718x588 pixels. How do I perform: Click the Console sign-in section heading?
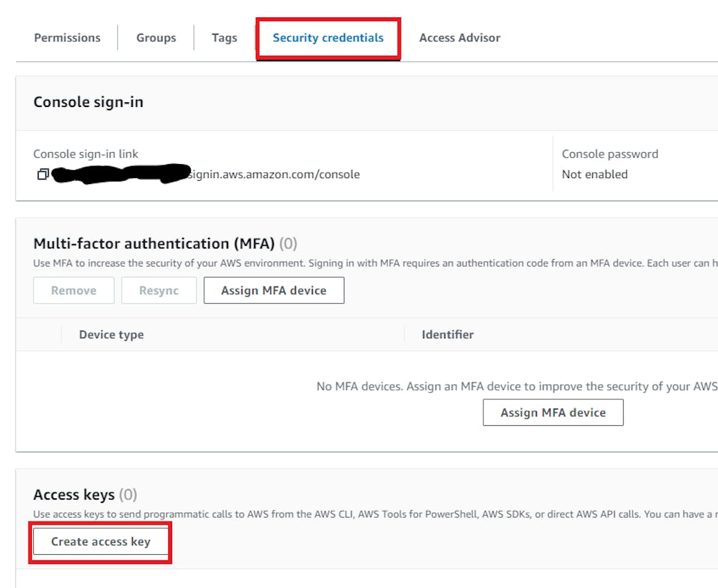[88, 102]
